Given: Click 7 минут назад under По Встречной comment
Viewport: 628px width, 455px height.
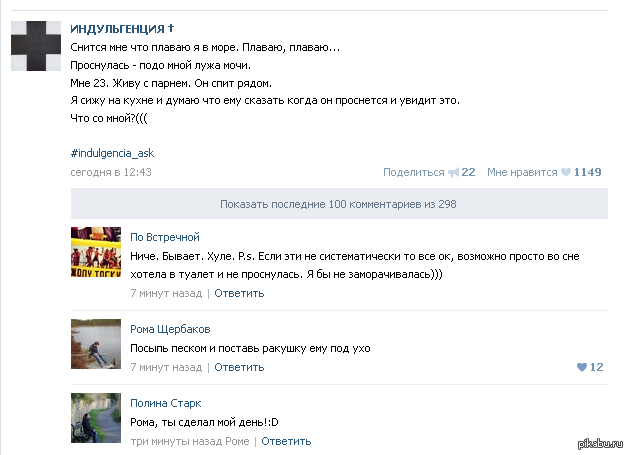Looking at the screenshot, I should pyautogui.click(x=166, y=293).
